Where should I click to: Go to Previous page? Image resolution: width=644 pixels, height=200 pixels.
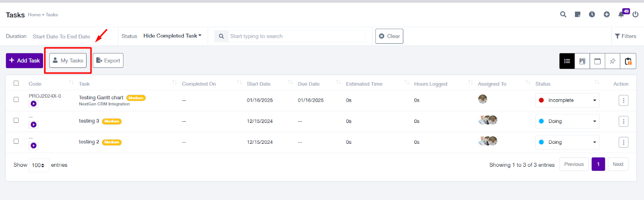pos(574,164)
